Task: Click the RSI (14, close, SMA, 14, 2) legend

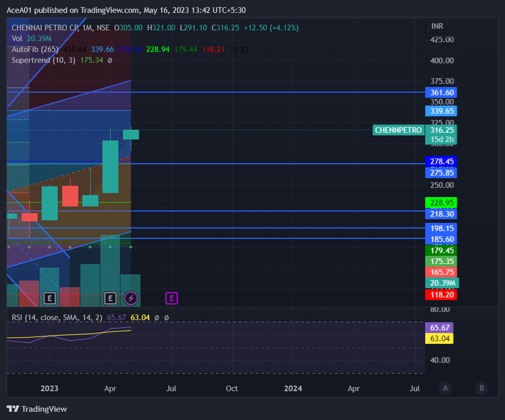Action: [57, 318]
